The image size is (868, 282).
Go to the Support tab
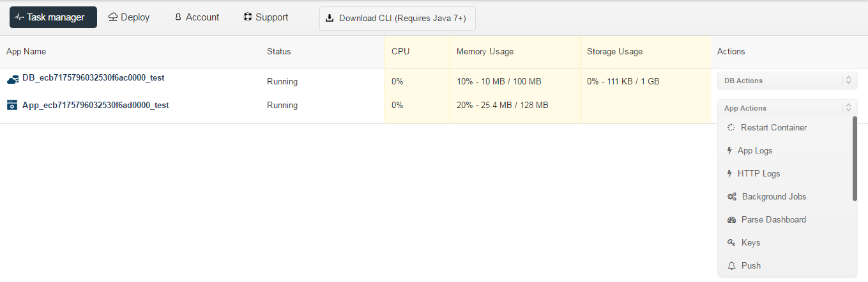pos(266,17)
